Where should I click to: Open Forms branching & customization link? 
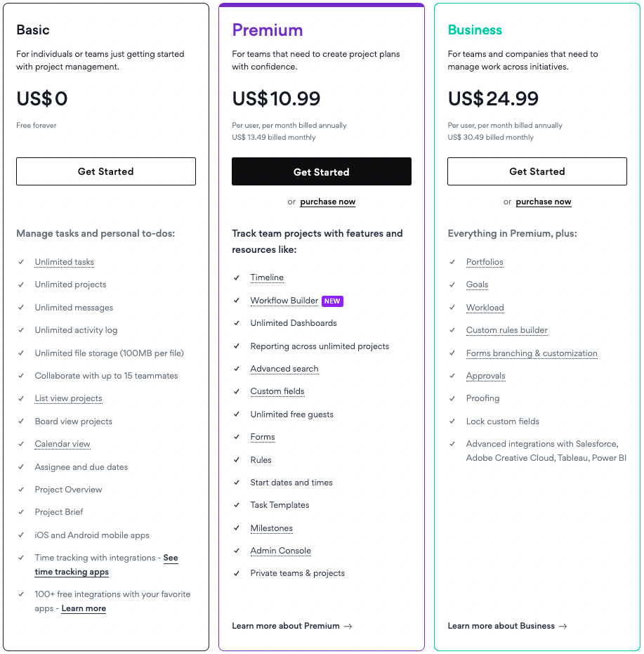[532, 353]
